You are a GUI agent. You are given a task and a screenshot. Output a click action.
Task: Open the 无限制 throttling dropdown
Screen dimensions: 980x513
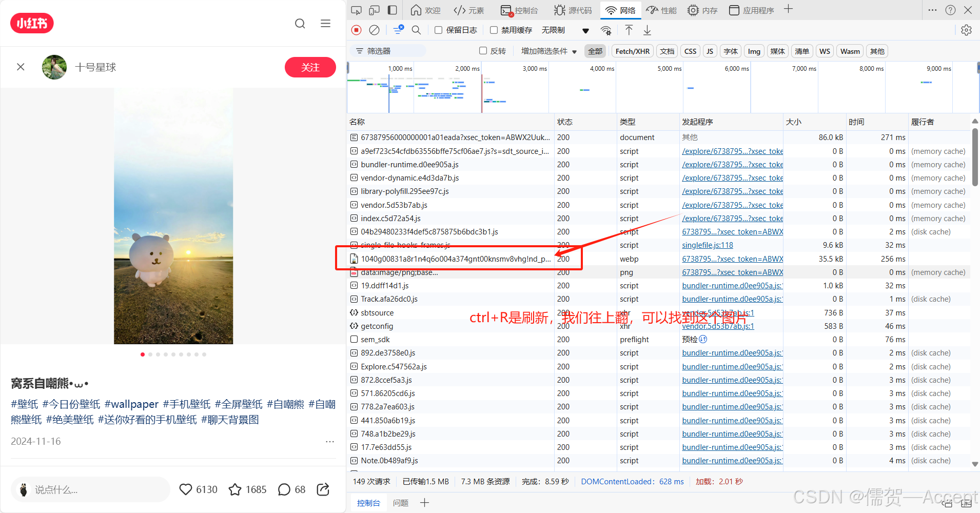coord(553,30)
